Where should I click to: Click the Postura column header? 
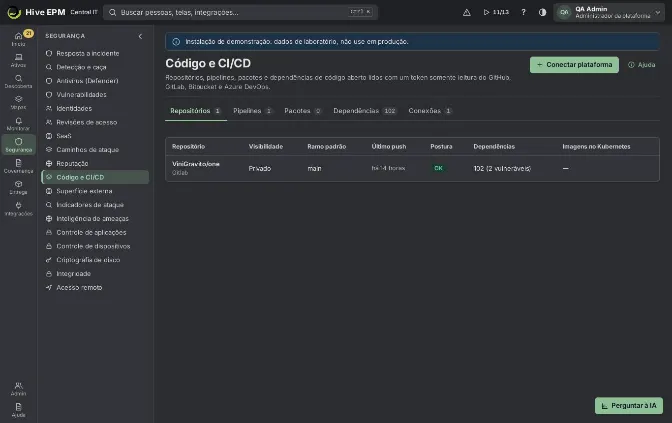(441, 147)
